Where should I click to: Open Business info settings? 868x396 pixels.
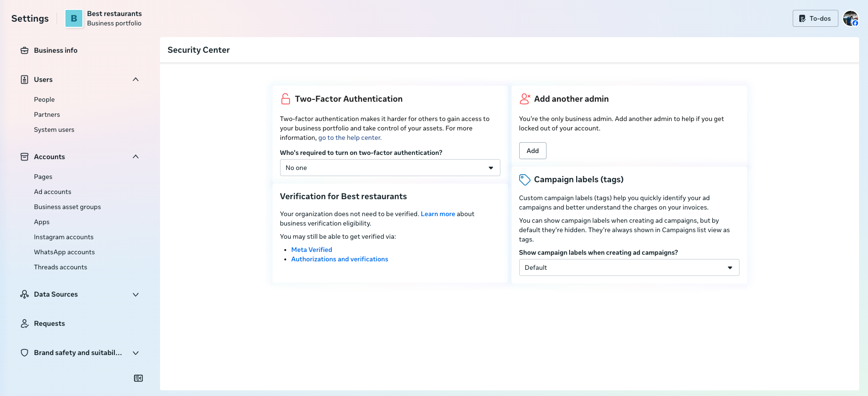click(x=56, y=50)
